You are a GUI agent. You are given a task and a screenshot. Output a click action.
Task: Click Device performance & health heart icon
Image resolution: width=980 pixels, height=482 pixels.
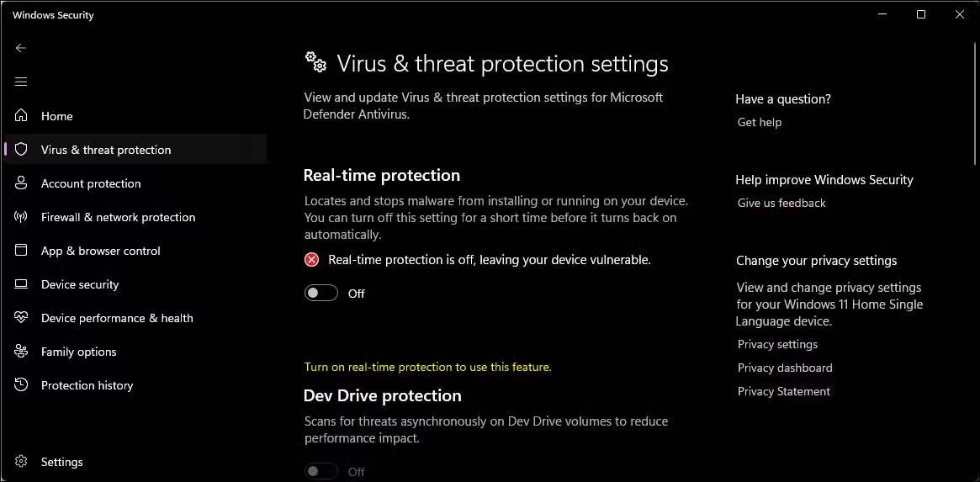click(x=22, y=318)
